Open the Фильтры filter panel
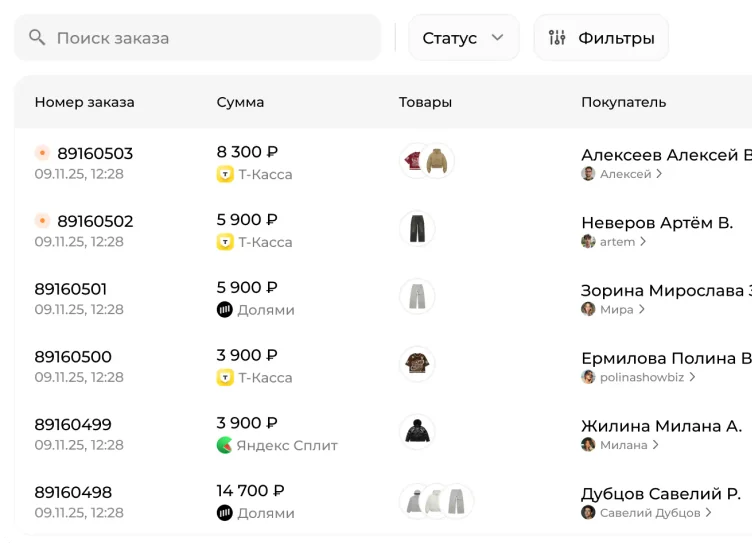This screenshot has height=549, width=752. (x=601, y=37)
